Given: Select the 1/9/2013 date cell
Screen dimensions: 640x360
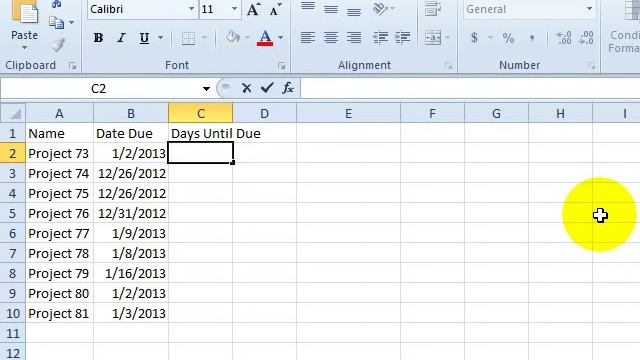Looking at the screenshot, I should point(131,233).
